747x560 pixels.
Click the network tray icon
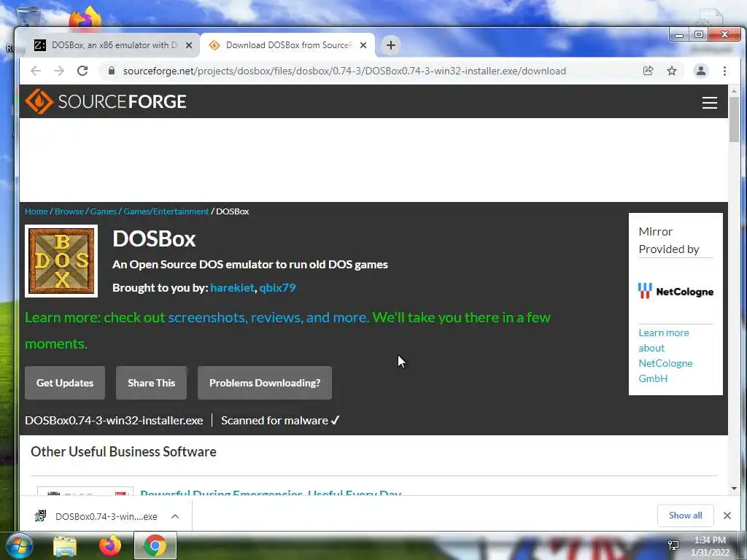click(673, 545)
